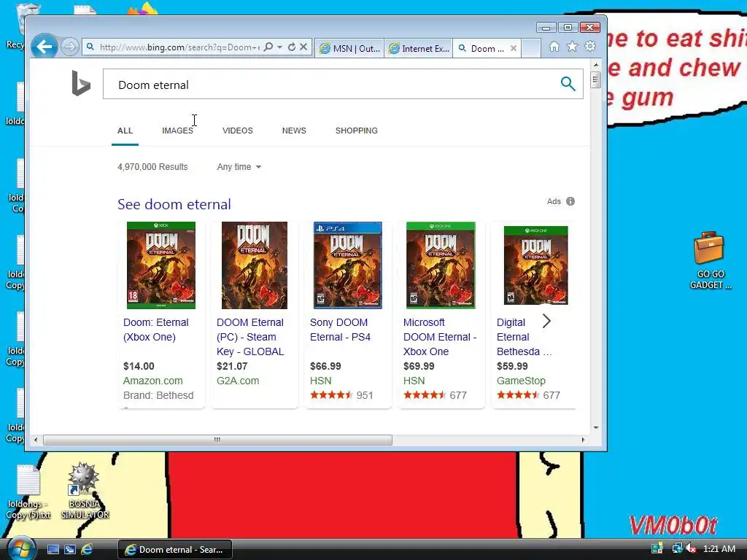This screenshot has width=747, height=560.
Task: Click the muted volume tray icon
Action: [691, 548]
